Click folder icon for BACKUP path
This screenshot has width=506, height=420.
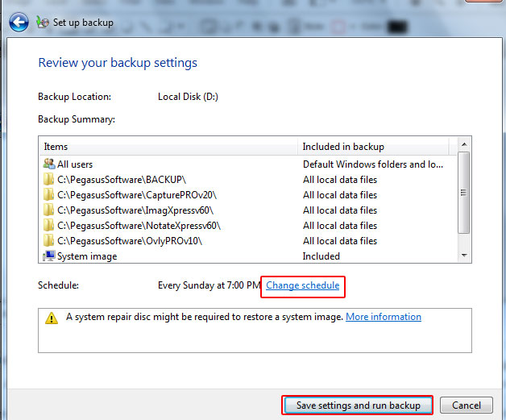[48, 179]
